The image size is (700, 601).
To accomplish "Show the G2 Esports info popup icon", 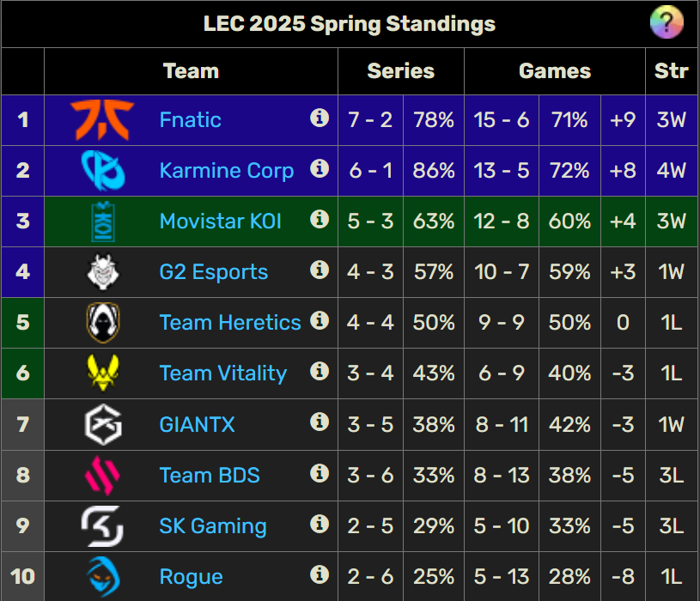I will coord(320,270).
